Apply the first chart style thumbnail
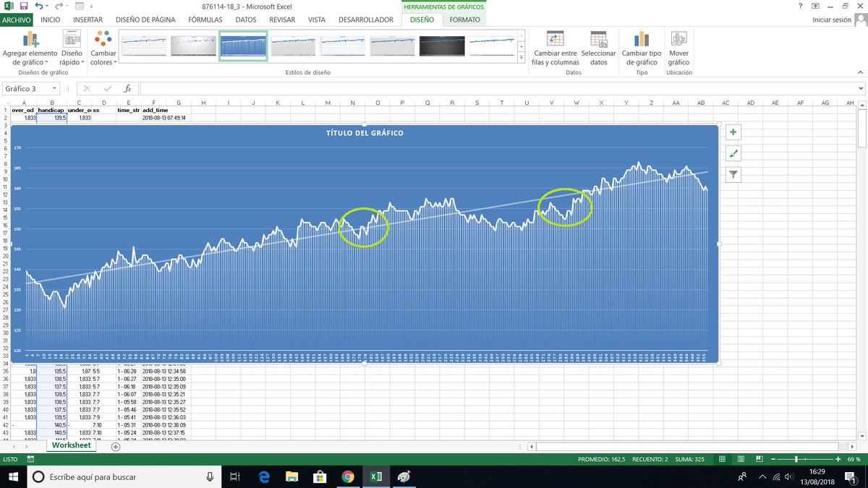The image size is (868, 488). [x=144, y=46]
